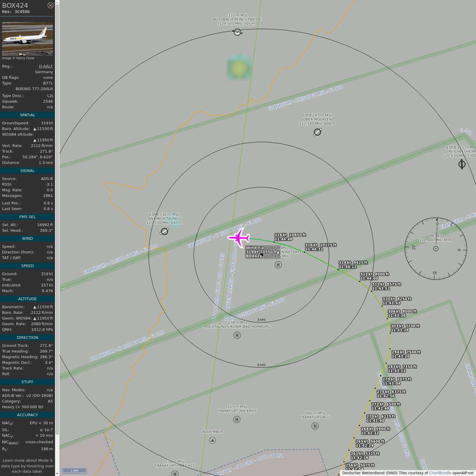Click the Frankfurt NW-KRHS heliport icon
476x476 pixels.
click(x=237, y=419)
